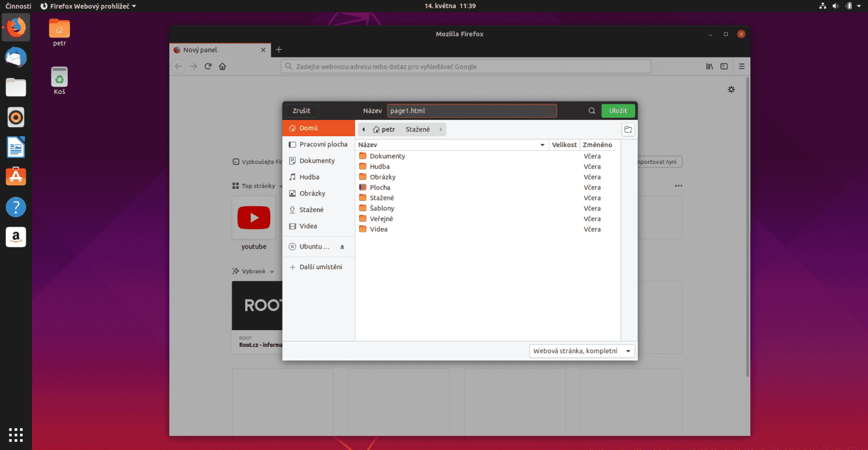Image resolution: width=868 pixels, height=450 pixels.
Task: Eject the Ubuntu volume in sidebar
Action: (x=342, y=246)
